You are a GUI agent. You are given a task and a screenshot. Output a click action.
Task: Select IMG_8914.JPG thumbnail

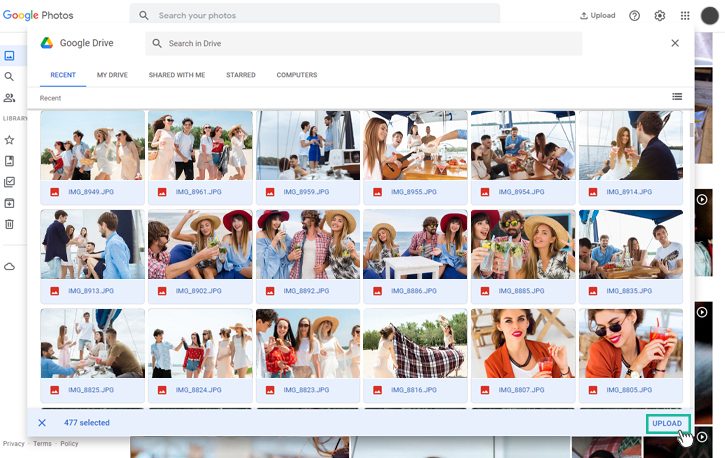coord(631,145)
